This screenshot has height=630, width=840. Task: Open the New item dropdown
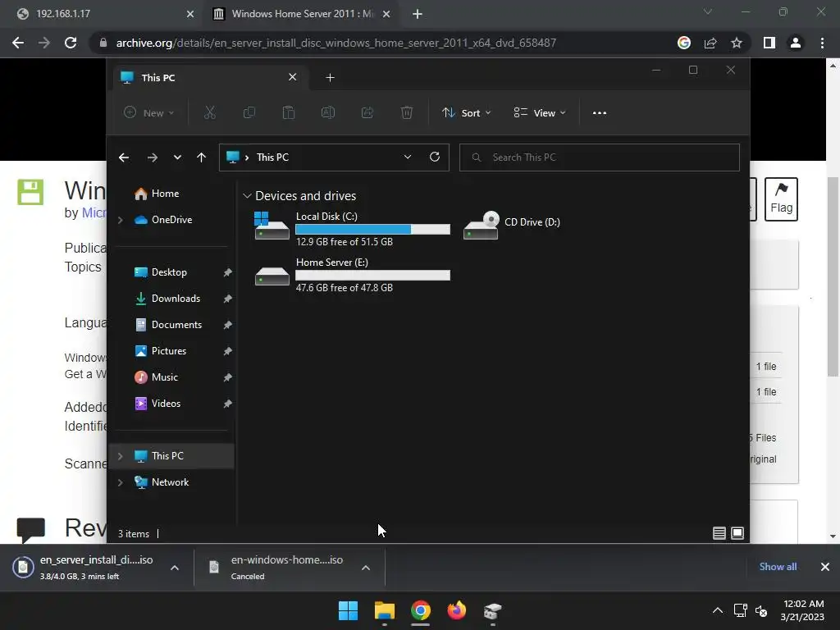pos(149,112)
